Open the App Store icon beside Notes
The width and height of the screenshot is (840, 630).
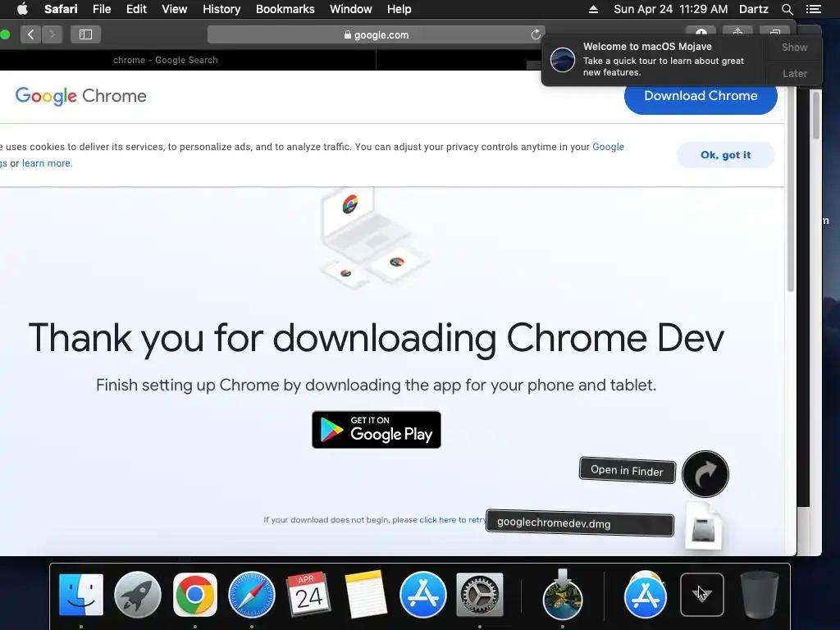point(422,595)
